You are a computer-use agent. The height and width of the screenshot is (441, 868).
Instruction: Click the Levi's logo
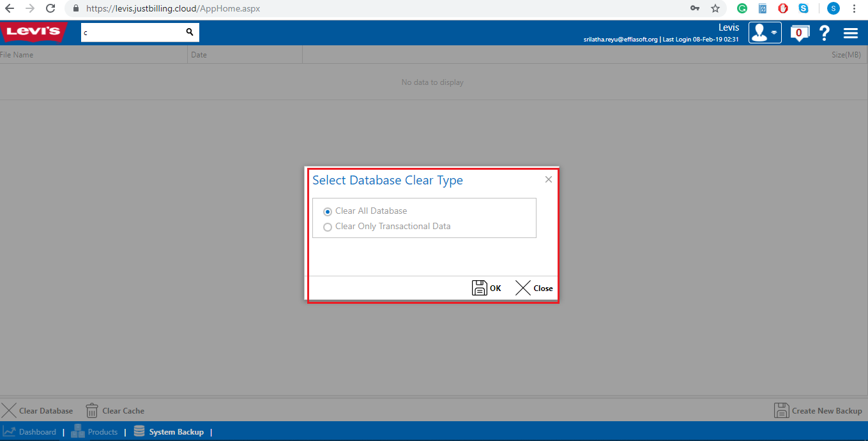pyautogui.click(x=33, y=32)
